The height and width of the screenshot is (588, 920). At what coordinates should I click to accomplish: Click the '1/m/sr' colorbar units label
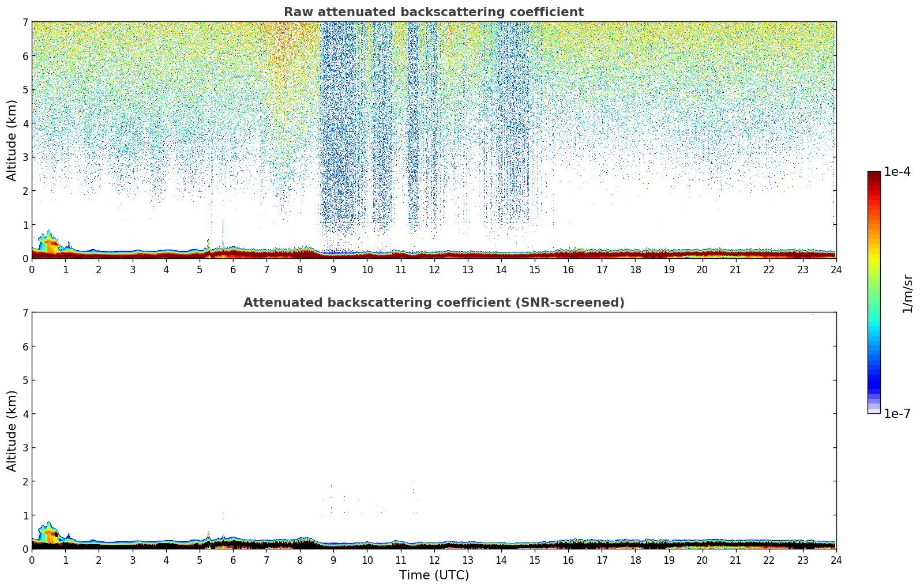[x=907, y=293]
